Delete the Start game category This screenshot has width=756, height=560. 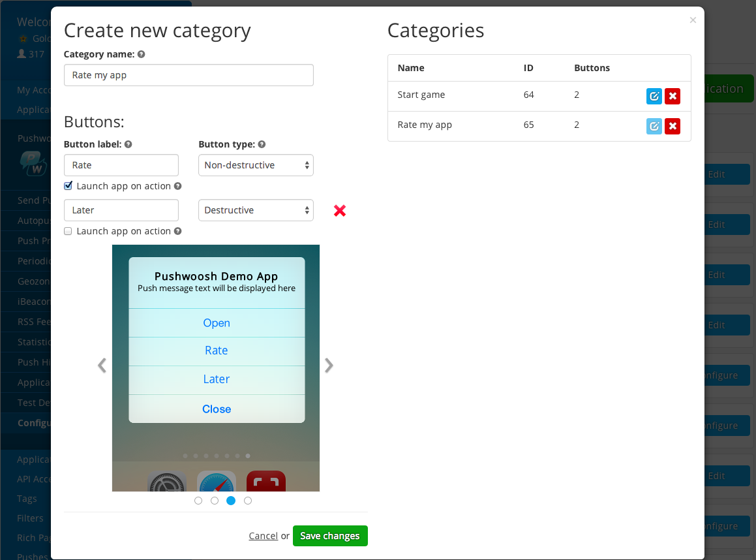coord(672,96)
